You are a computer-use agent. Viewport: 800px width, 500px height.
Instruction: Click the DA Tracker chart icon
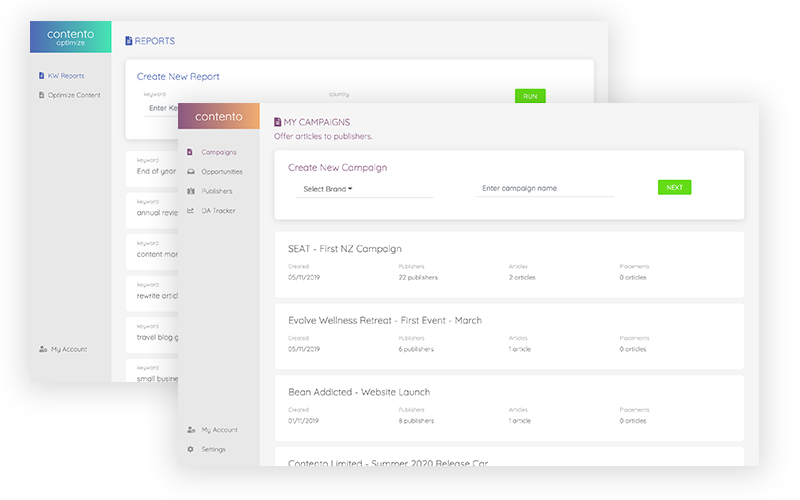(190, 210)
